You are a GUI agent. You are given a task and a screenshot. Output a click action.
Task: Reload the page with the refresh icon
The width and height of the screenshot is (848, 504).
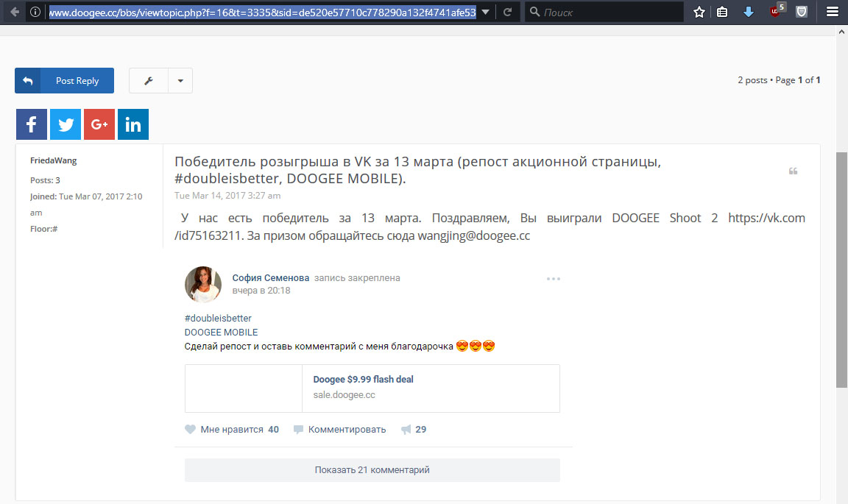(x=507, y=12)
